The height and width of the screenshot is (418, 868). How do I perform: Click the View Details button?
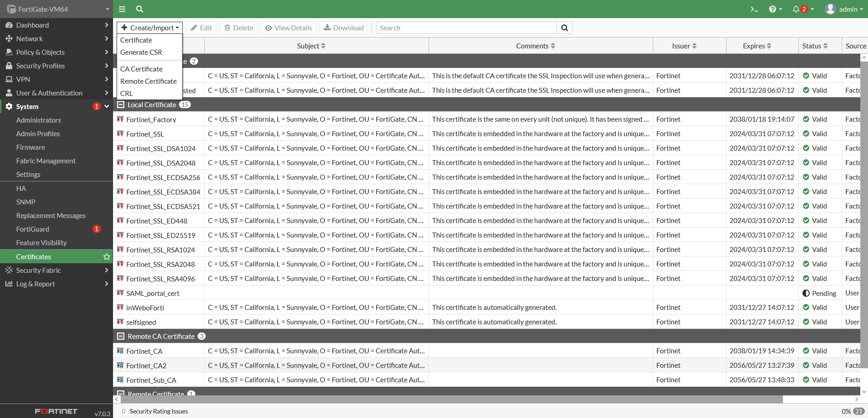coord(288,28)
